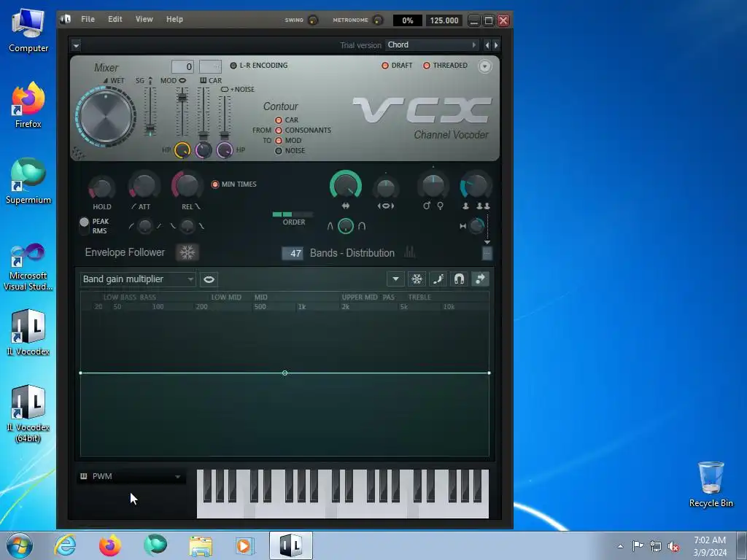Click the mixer field showing 0

click(182, 66)
